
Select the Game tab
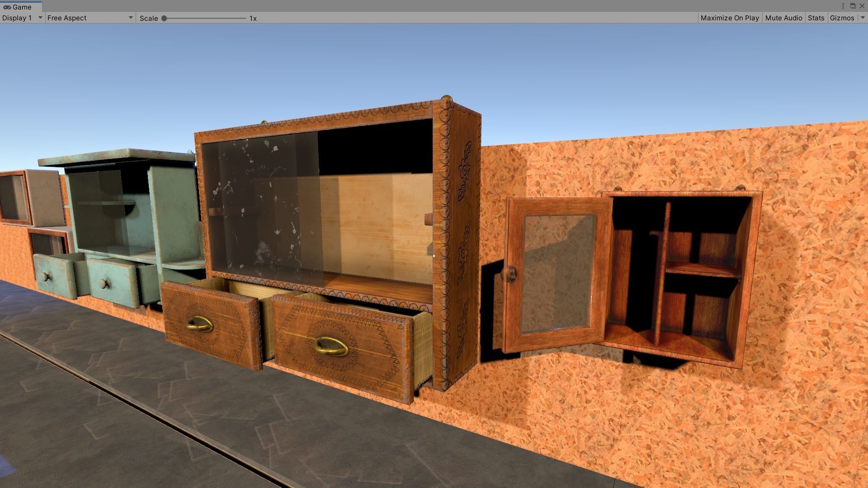21,7
